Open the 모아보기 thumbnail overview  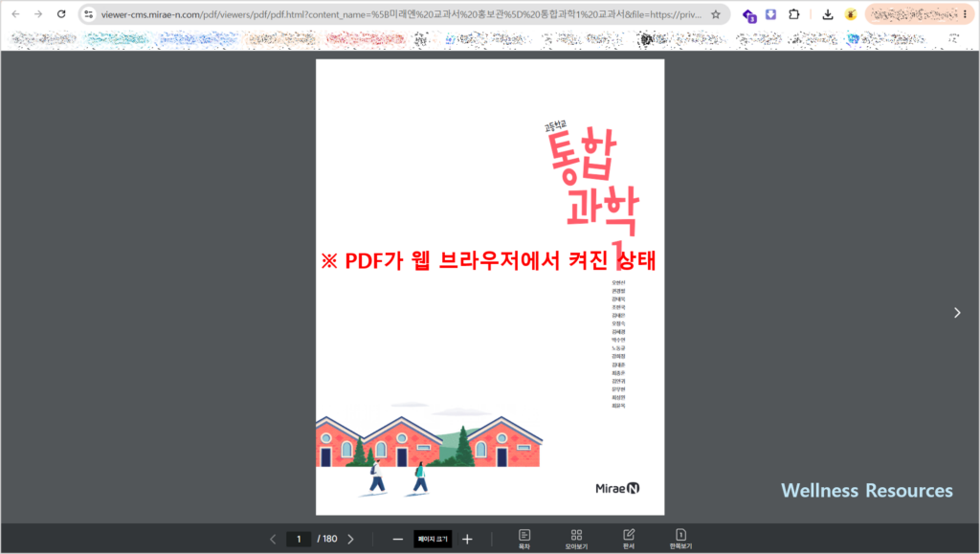point(576,539)
